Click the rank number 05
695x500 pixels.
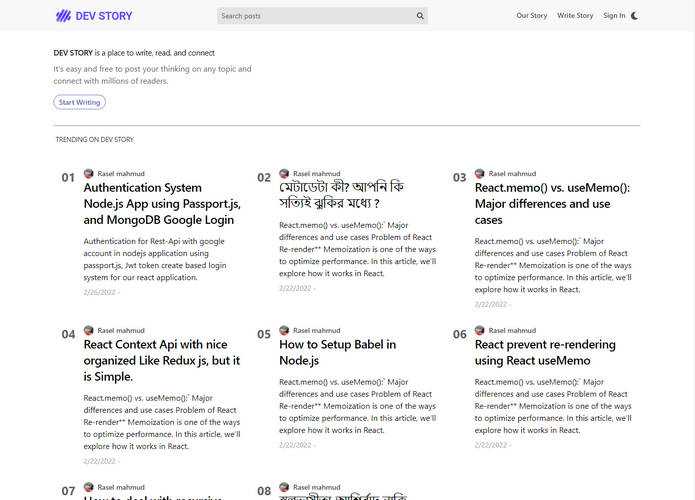(x=264, y=334)
